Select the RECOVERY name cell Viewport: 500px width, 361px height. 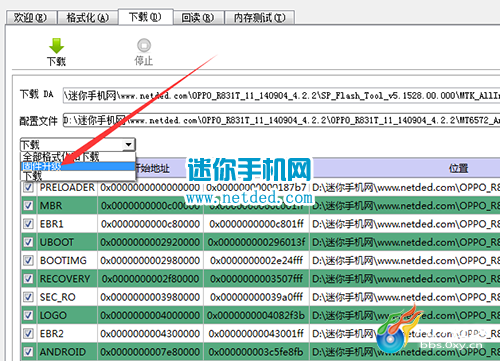67,279
